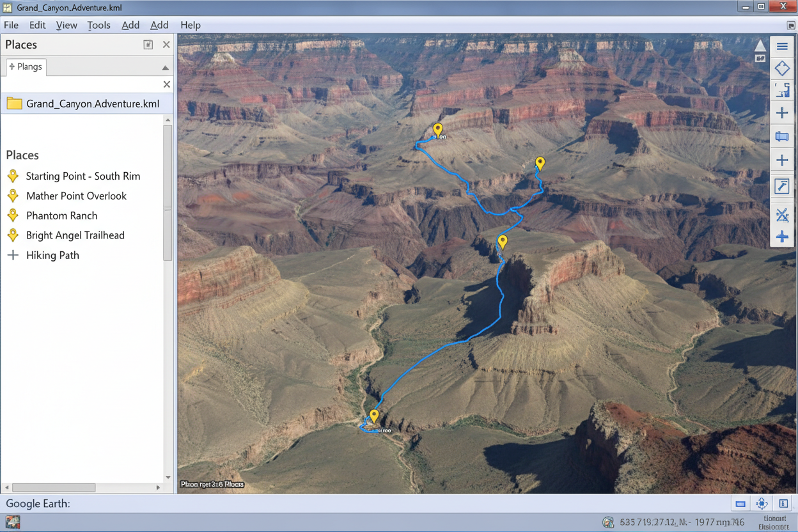The height and width of the screenshot is (532, 798).
Task: Click the blue rectangle icon in right toolbar
Action: click(x=782, y=137)
